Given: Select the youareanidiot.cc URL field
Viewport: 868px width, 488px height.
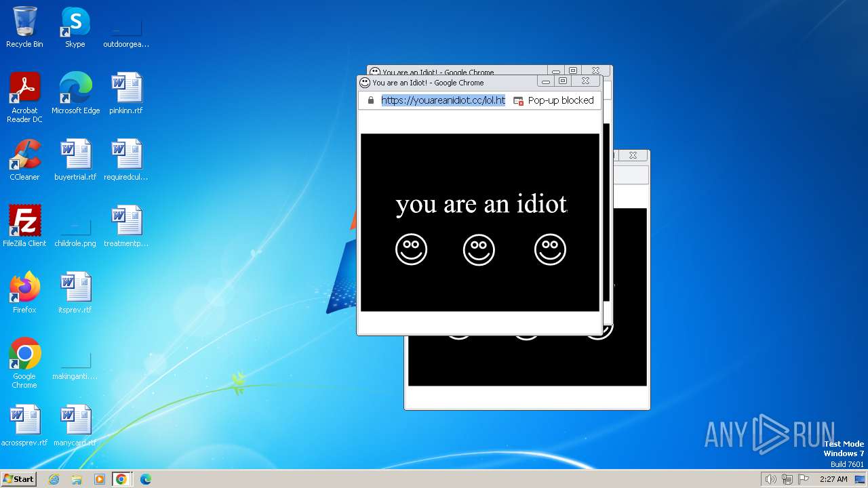Looking at the screenshot, I should click(x=443, y=100).
